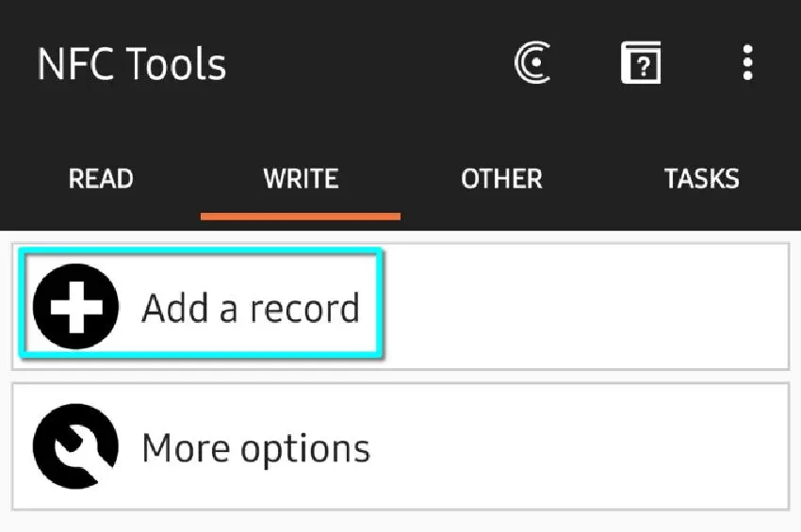
Task: Click the orange indicator under WRITE
Action: click(301, 216)
